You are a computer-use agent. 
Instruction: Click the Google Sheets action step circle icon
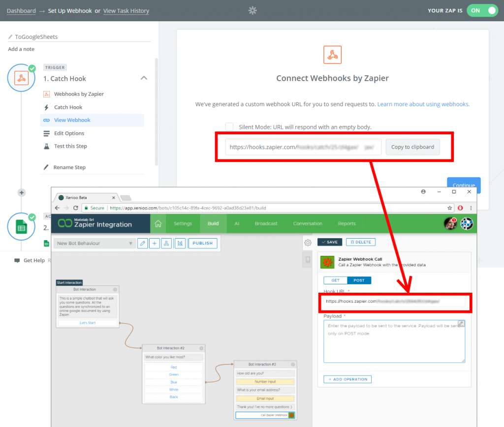21,227
